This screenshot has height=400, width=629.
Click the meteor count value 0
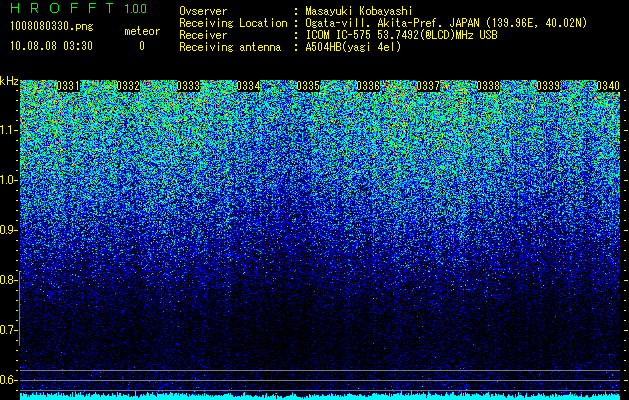click(142, 46)
